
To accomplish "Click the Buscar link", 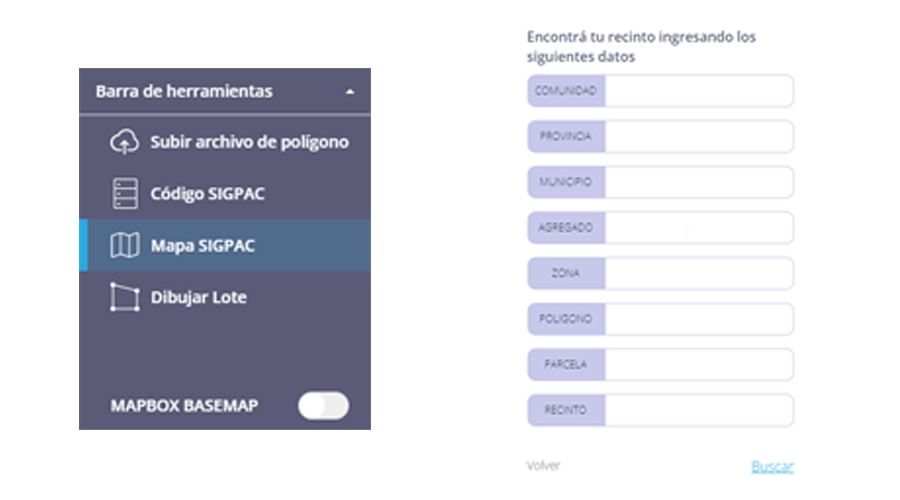I will point(772,466).
